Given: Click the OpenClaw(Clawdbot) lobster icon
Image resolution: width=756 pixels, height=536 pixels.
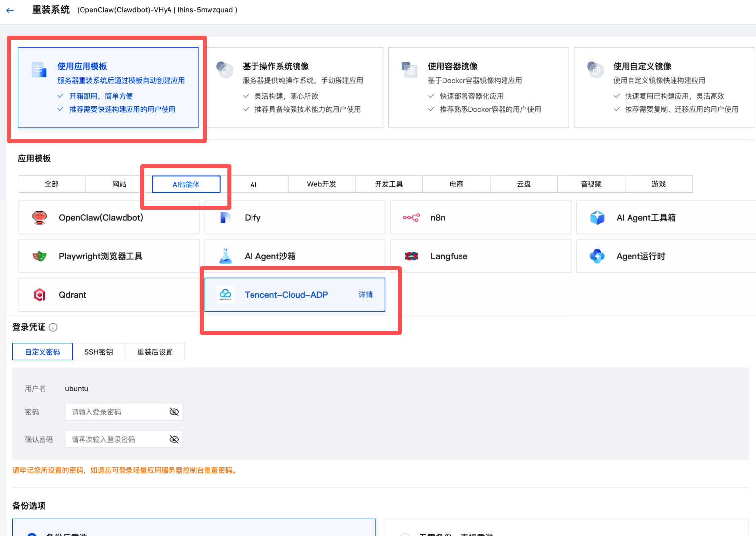Looking at the screenshot, I should coord(40,218).
